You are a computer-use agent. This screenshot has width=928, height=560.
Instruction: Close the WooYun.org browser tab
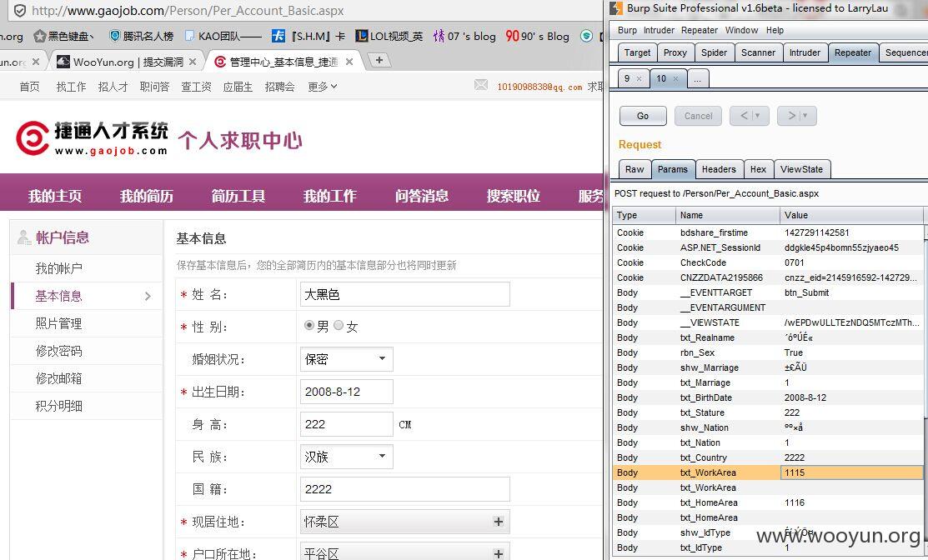click(193, 62)
